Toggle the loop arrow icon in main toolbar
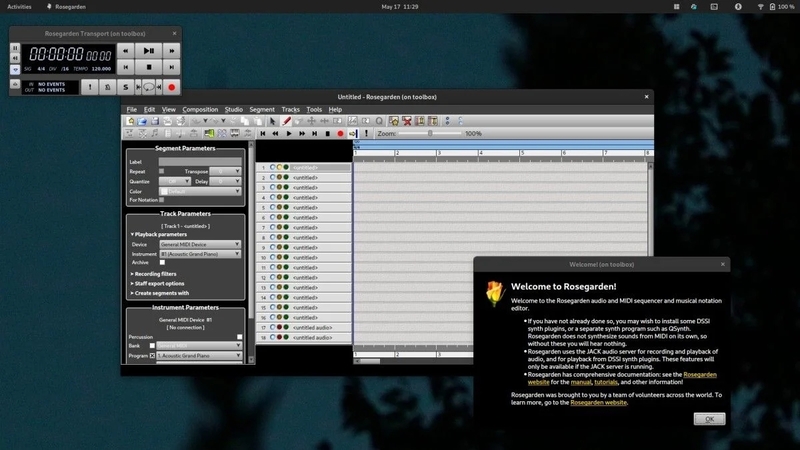The height and width of the screenshot is (450, 800). tap(353, 133)
